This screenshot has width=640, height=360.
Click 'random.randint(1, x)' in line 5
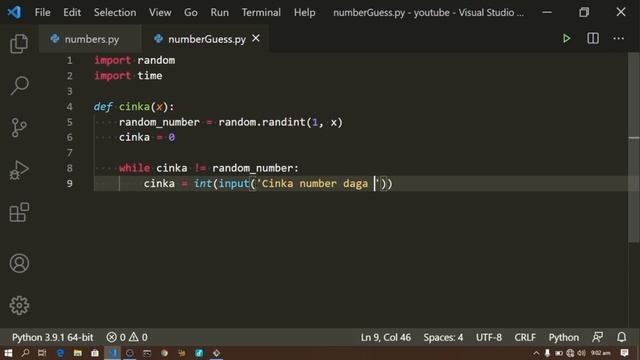pyautogui.click(x=280, y=122)
